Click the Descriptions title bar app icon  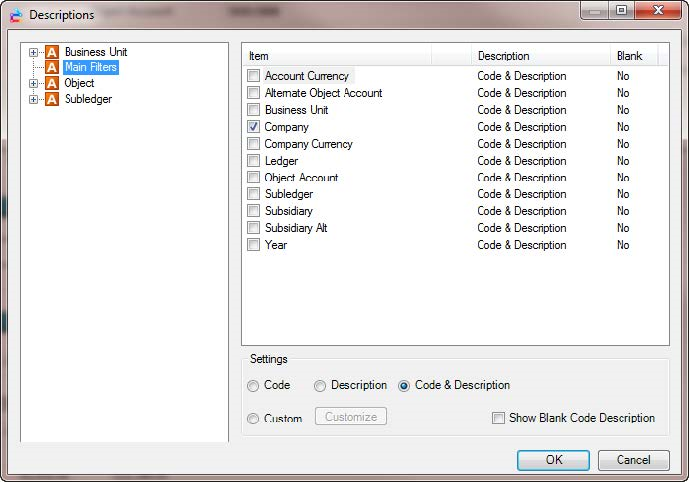click(x=16, y=15)
